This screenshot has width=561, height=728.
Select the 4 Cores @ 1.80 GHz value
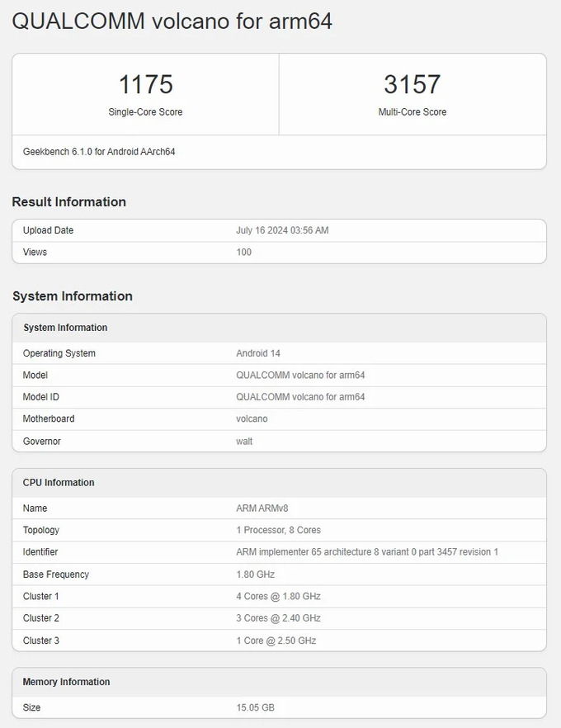coord(278,596)
